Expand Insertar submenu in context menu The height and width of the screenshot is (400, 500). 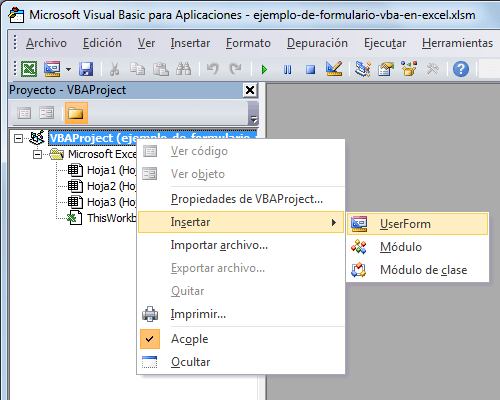241,222
